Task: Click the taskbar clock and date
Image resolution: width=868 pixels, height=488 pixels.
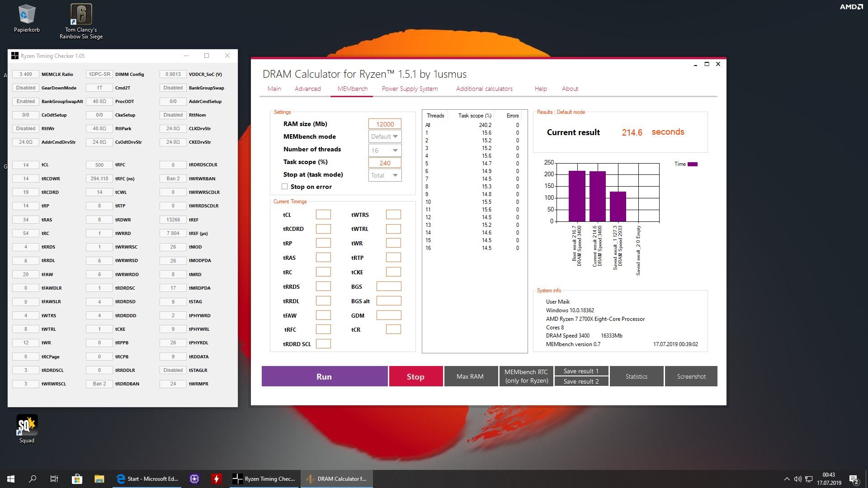Action: (x=829, y=479)
